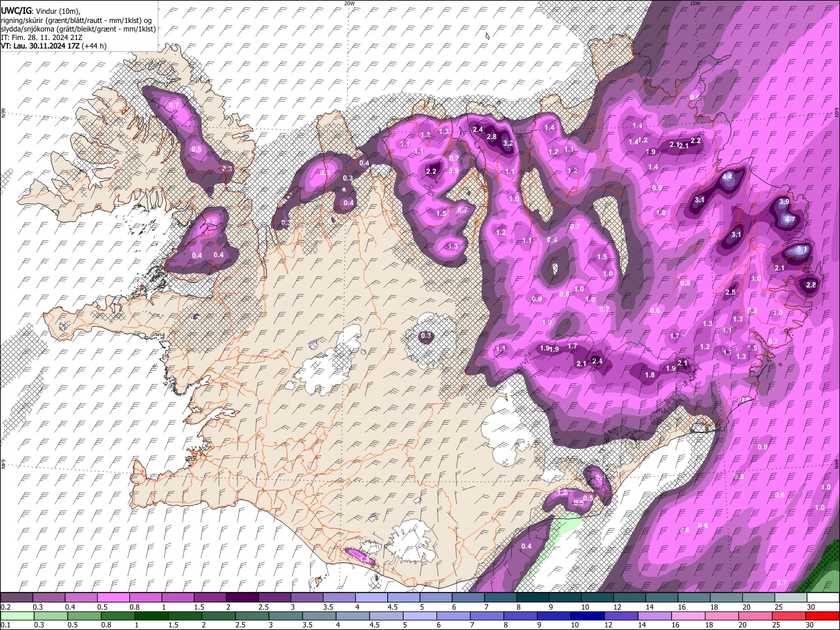Click the "UWC/IG" title text
Image resolution: width=840 pixels, height=630 pixels.
point(16,11)
